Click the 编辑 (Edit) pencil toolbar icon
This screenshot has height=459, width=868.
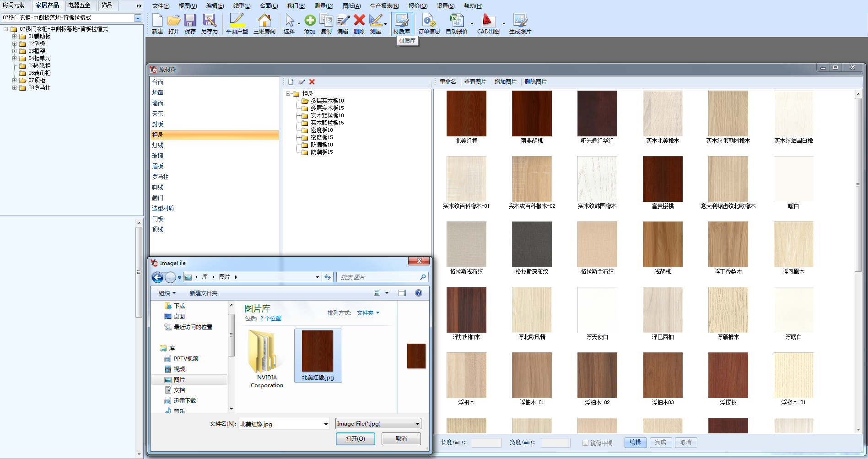(343, 24)
